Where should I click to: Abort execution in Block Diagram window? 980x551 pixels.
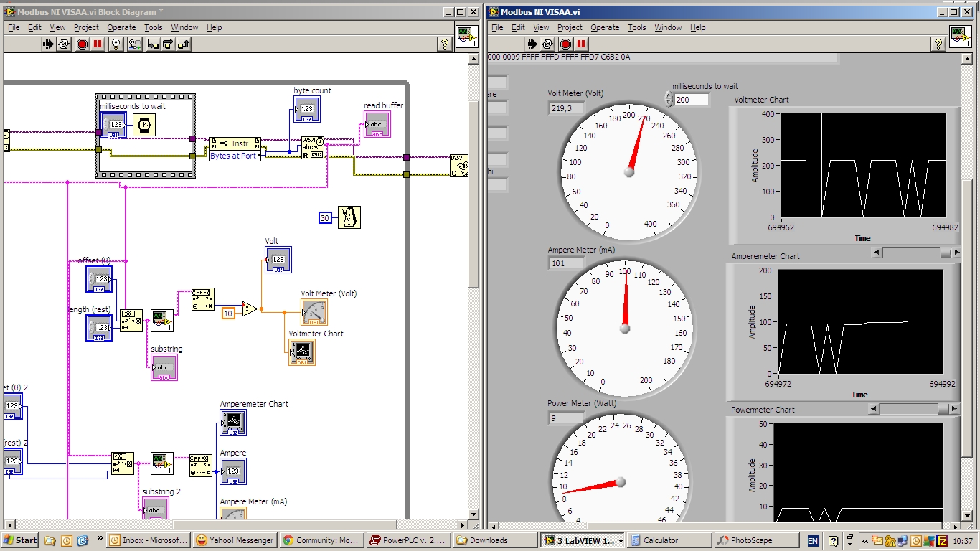pyautogui.click(x=82, y=44)
